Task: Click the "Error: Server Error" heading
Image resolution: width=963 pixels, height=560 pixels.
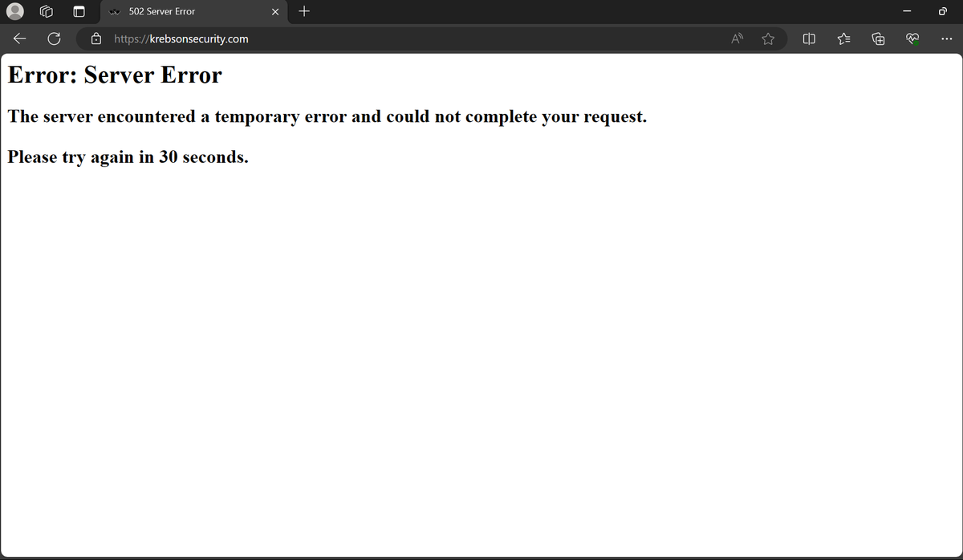Action: tap(115, 75)
